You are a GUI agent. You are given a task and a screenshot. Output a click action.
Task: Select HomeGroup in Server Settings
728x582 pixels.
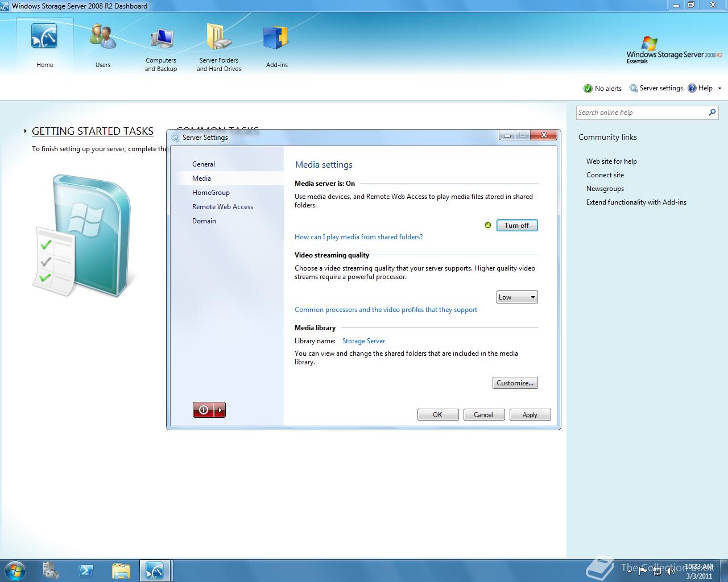(x=211, y=193)
